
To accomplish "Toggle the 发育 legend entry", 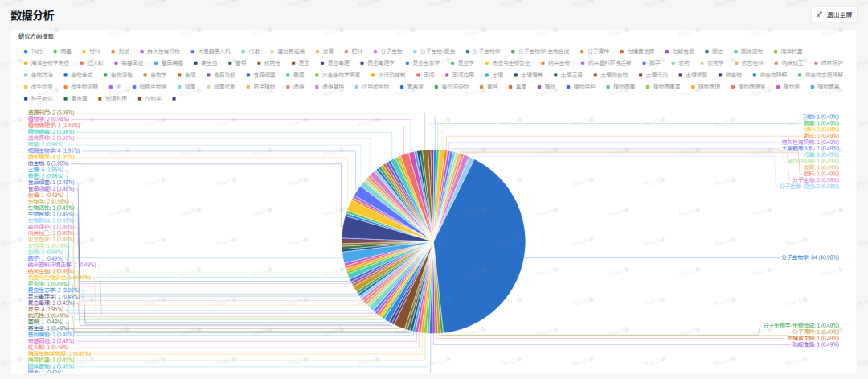I will coord(325,51).
